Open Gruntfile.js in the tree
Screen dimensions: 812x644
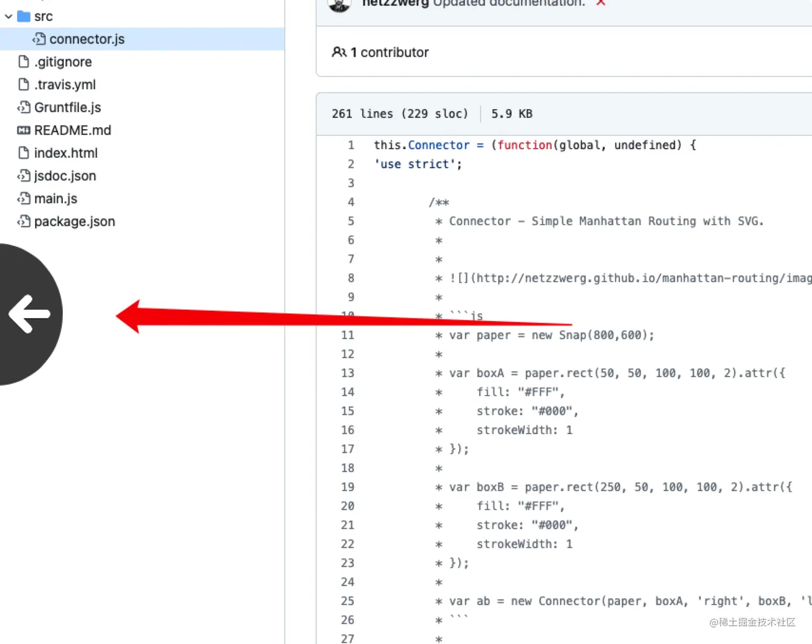click(x=68, y=107)
